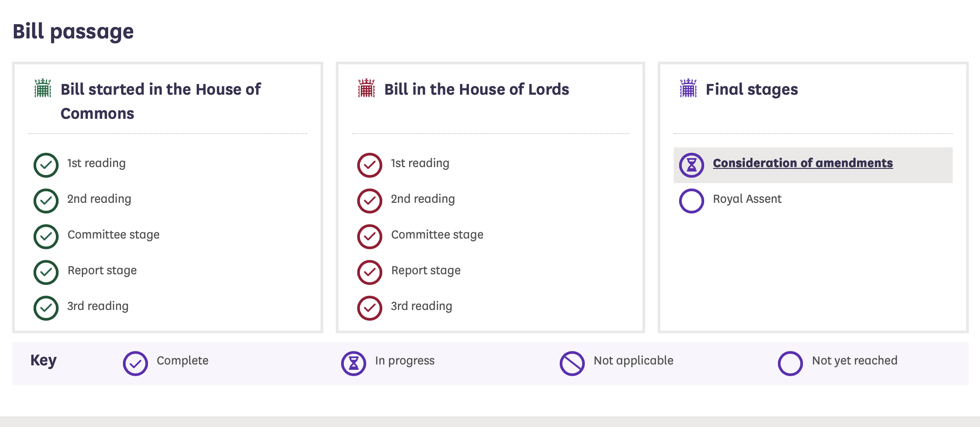Viewport: 980px width, 427px height.
Task: Click the Not yet reached circle icon in the Key
Action: (x=790, y=364)
